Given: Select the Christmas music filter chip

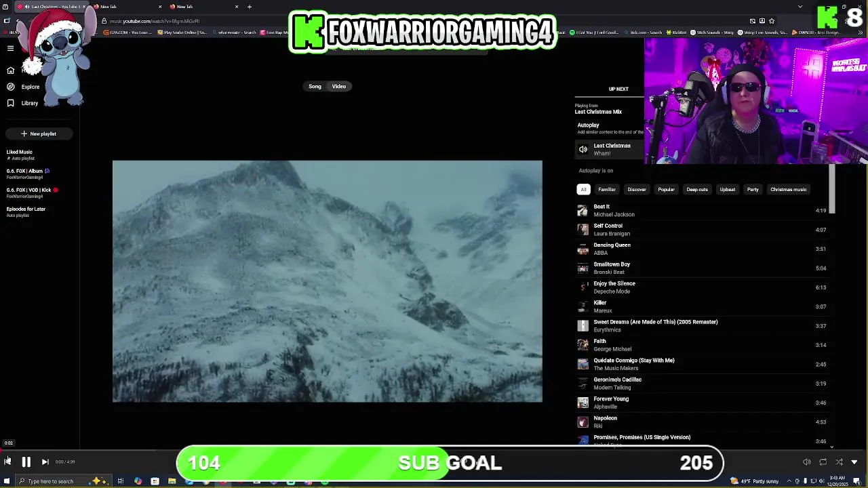Looking at the screenshot, I should [789, 189].
